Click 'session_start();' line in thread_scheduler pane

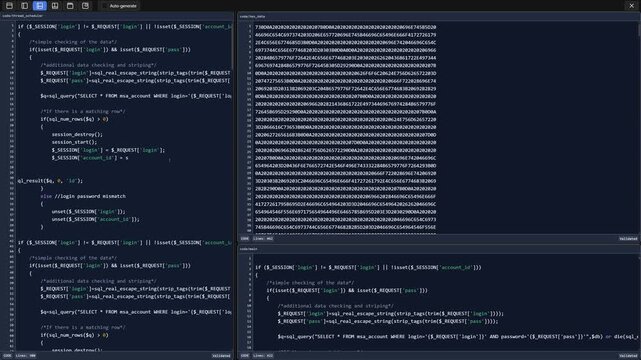(x=74, y=142)
